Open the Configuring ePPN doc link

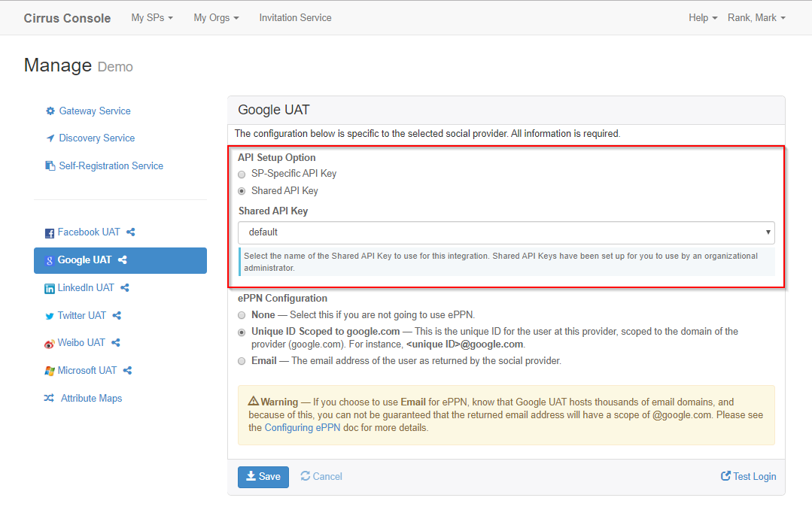(x=303, y=428)
